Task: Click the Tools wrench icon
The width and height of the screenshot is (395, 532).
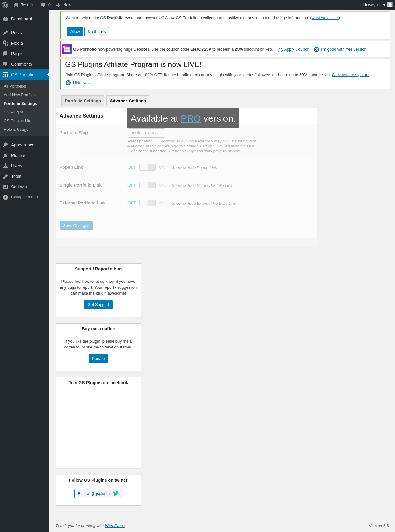Action: (x=6, y=176)
